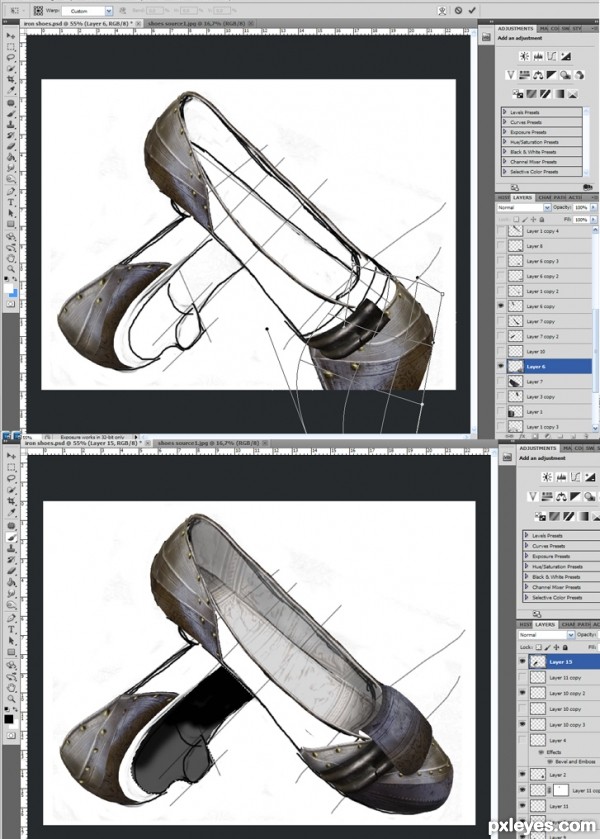Viewport: 600px width, 839px height.
Task: Add Threshold adjustment in upper Adjustments panel
Action: (x=545, y=94)
